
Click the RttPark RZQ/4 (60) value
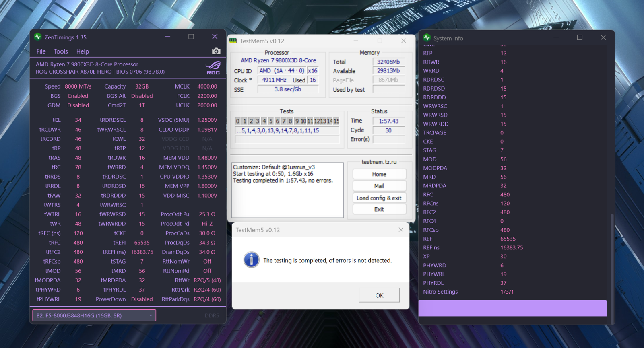tap(207, 290)
